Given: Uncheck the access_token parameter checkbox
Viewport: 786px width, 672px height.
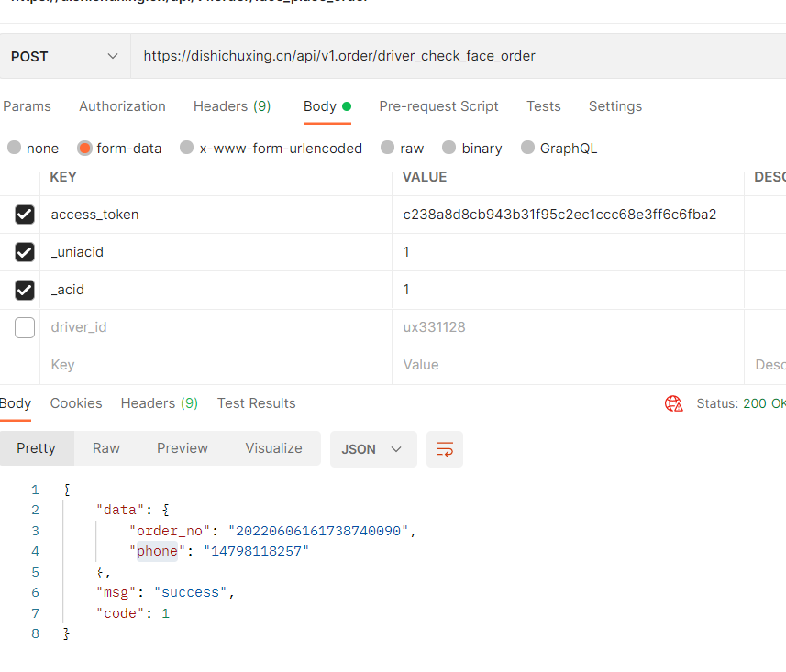Looking at the screenshot, I should click(25, 215).
